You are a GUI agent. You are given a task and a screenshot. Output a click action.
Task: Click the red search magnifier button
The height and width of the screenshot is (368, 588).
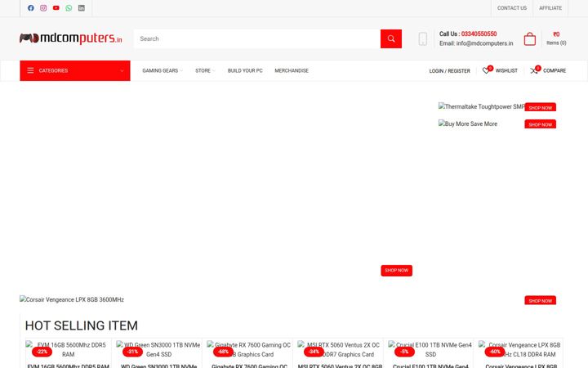[391, 38]
